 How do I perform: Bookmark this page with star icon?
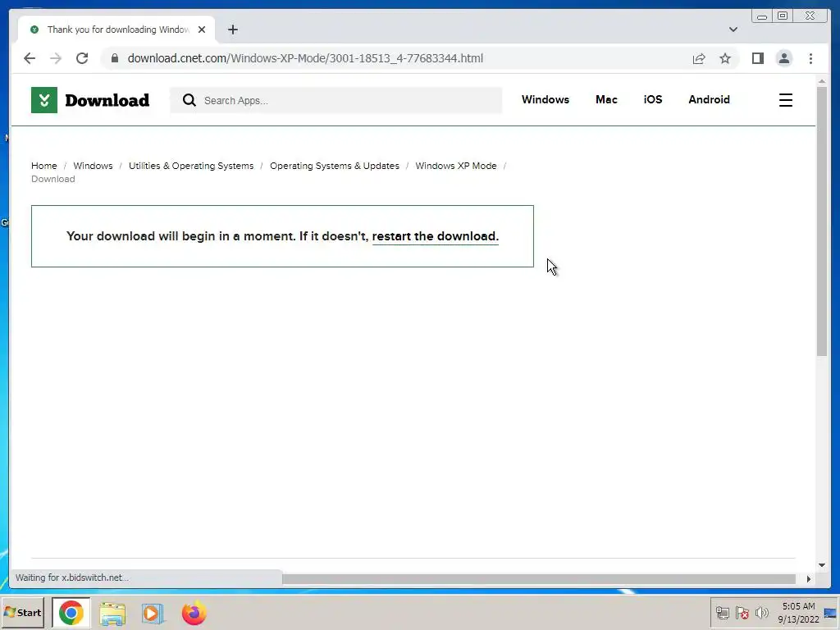click(725, 58)
